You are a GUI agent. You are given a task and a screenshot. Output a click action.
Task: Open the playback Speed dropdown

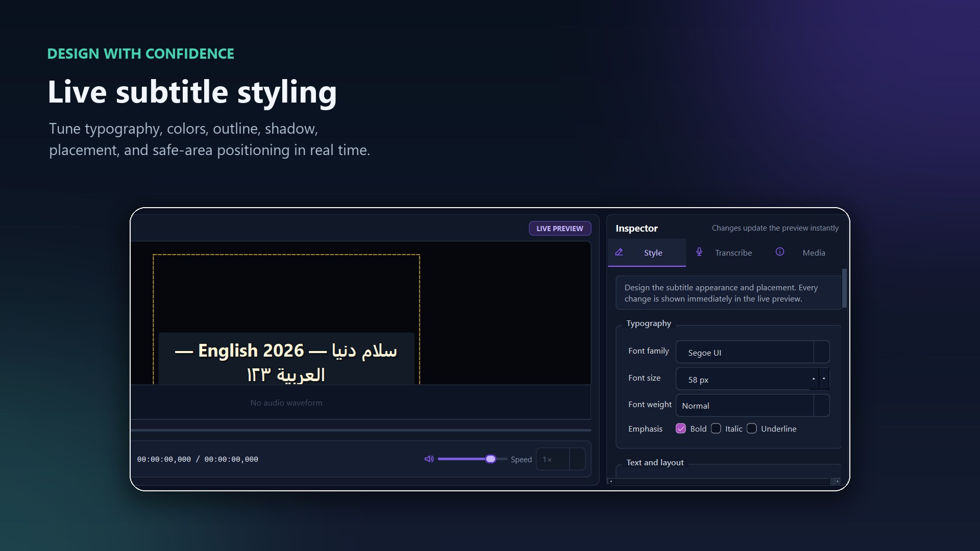[560, 459]
